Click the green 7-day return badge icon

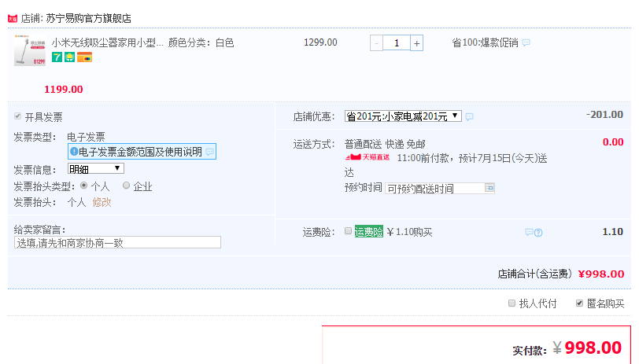[57, 57]
